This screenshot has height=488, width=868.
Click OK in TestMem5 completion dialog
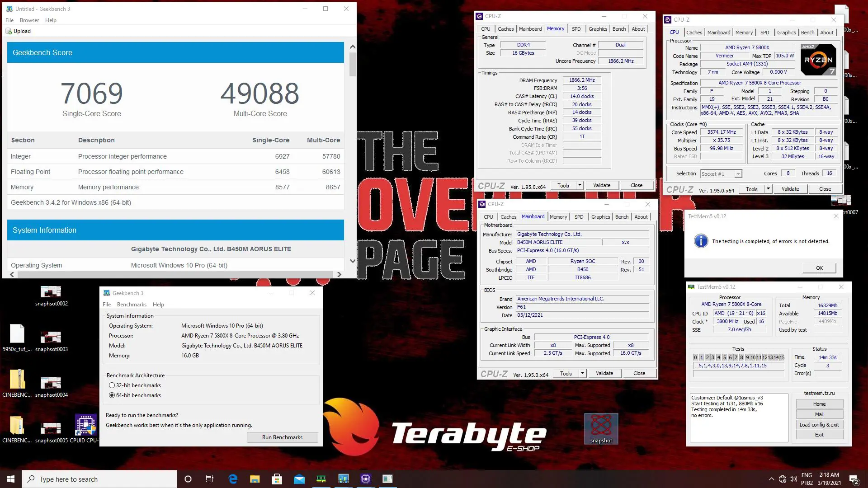point(819,268)
